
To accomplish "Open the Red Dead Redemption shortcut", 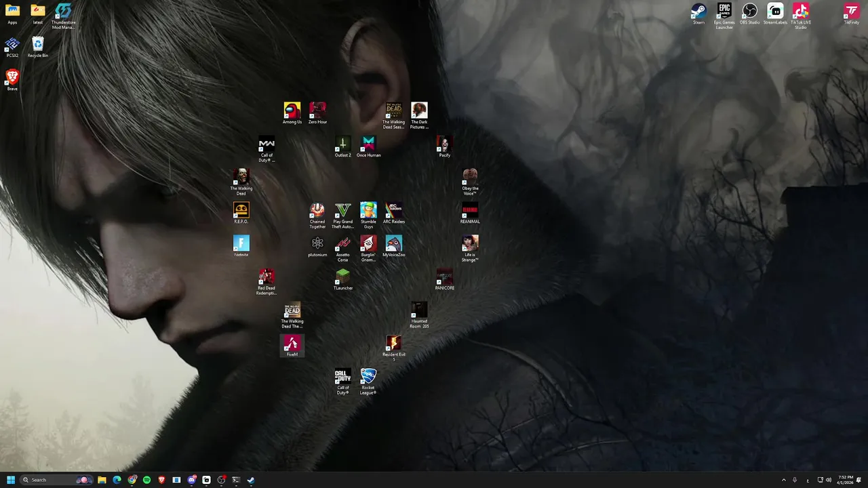I will click(x=267, y=282).
